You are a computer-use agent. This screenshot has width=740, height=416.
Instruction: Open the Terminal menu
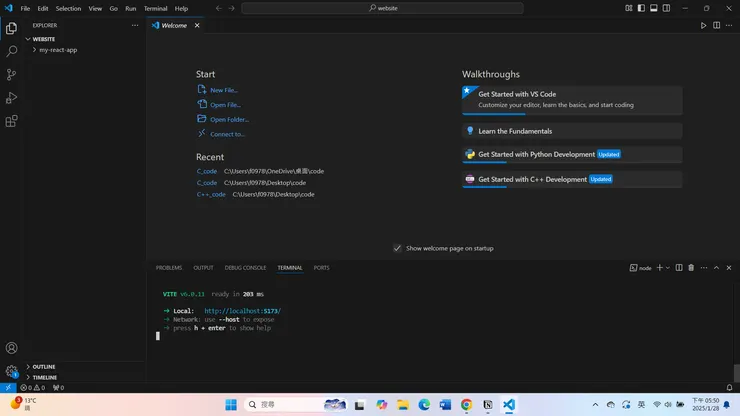155,8
